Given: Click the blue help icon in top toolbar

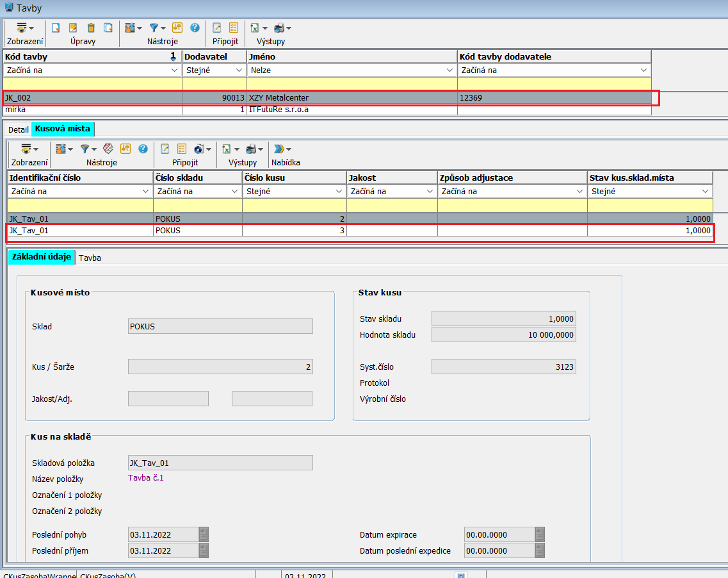Looking at the screenshot, I should coord(195,28).
